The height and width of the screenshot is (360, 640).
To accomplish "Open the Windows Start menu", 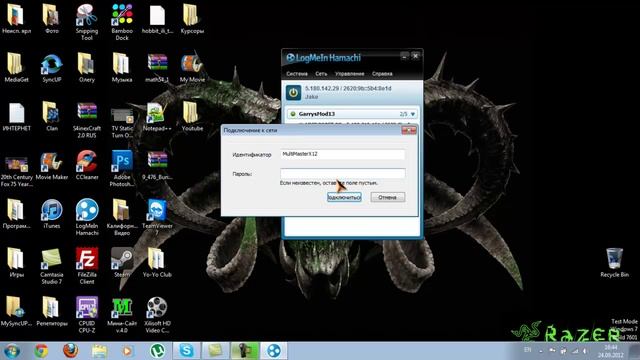I will 11,351.
